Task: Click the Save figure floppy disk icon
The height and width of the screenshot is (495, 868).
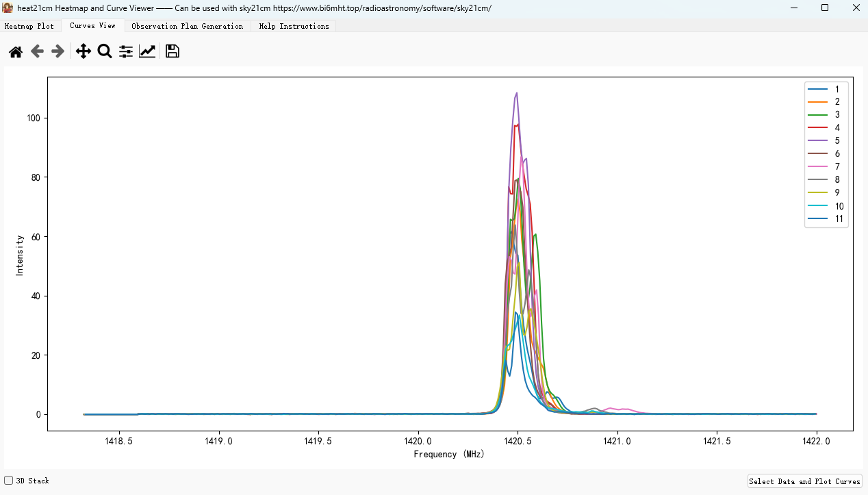Action: click(173, 51)
